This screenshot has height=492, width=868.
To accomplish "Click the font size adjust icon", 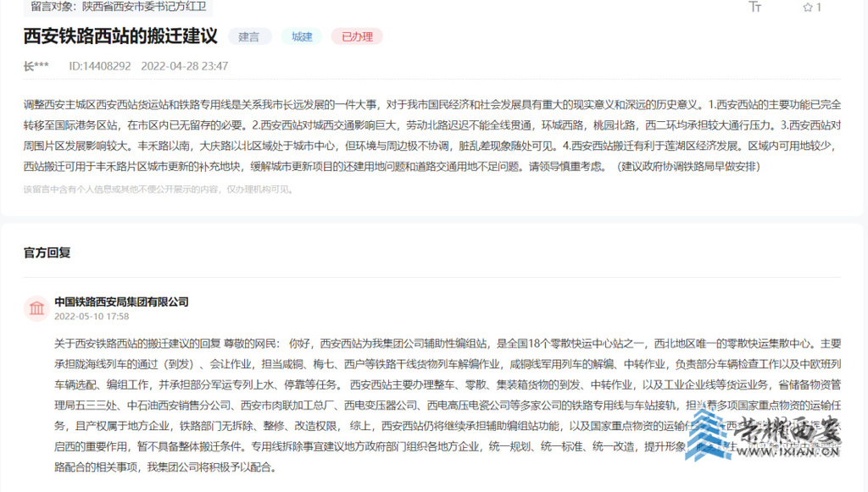I will pyautogui.click(x=754, y=7).
